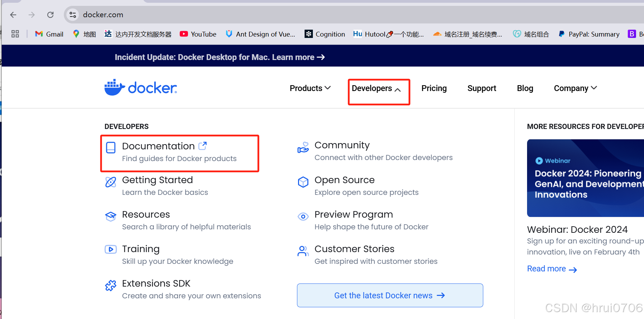Open the Pricing page
Viewport: 644px width, 319px height.
(x=434, y=88)
